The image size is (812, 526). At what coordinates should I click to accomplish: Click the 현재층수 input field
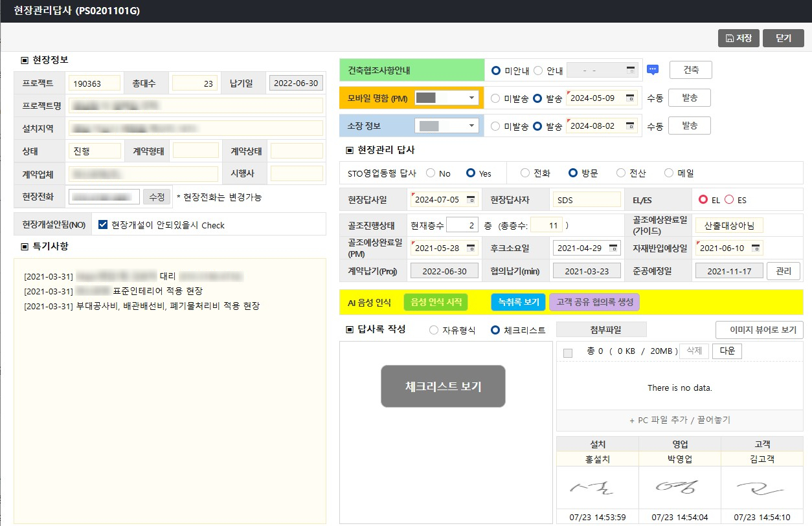(462, 226)
